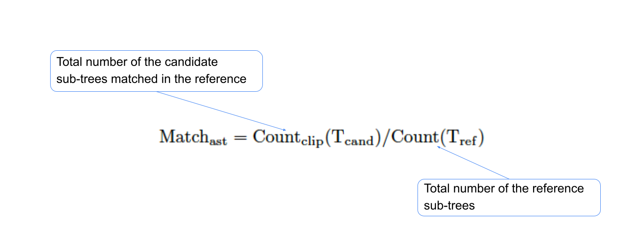The width and height of the screenshot is (644, 249).
Task: Click the arrowhead pointing at Count(T ref)
Action: coord(439,148)
